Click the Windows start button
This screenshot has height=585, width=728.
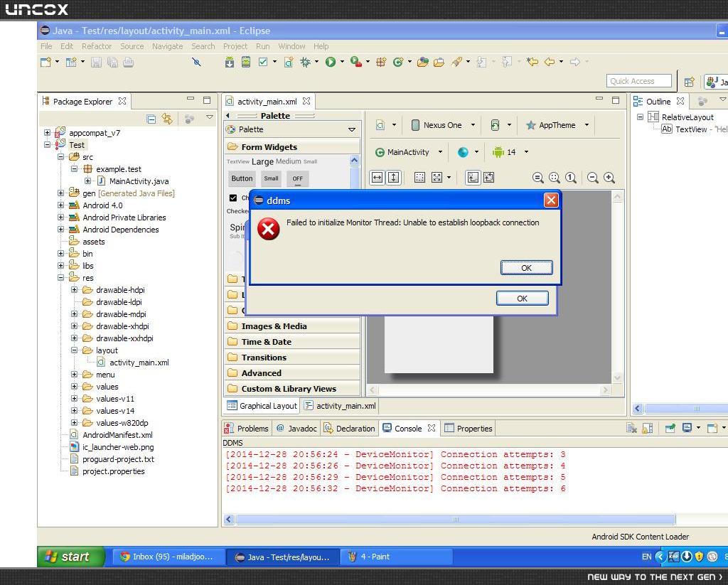click(x=71, y=557)
